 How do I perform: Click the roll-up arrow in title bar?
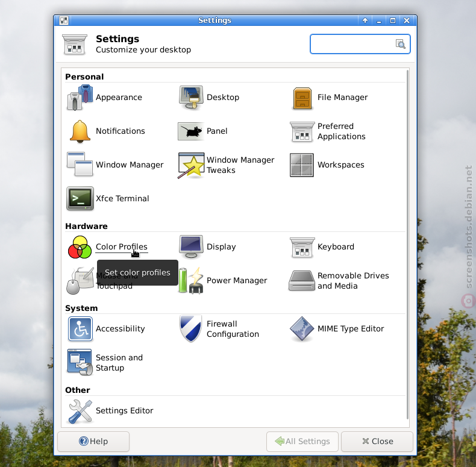point(365,20)
